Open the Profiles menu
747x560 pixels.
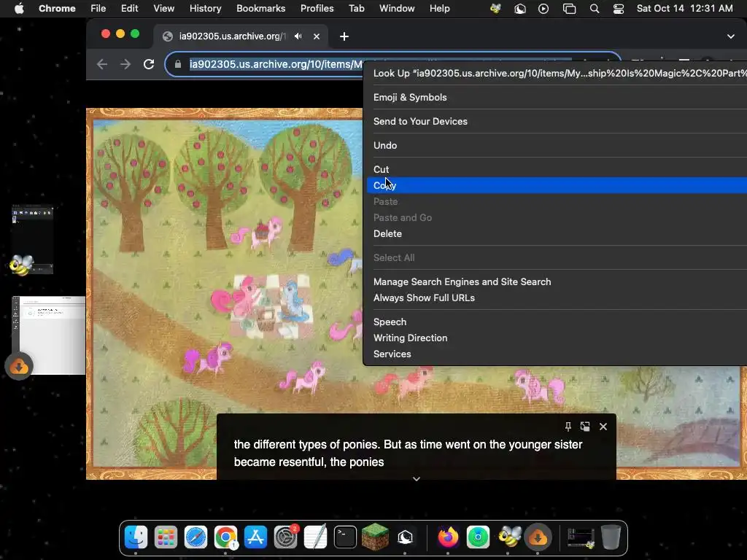pos(317,8)
